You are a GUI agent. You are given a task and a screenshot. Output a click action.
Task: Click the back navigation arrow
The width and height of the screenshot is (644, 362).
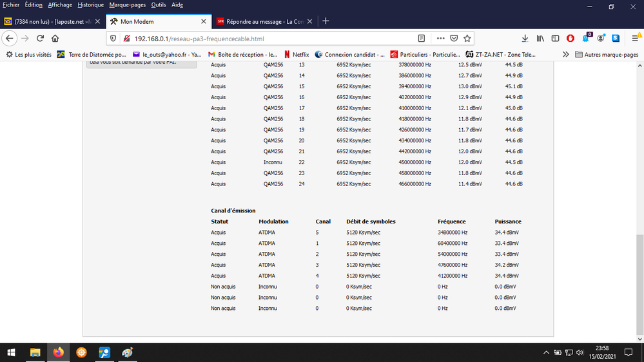[9, 38]
